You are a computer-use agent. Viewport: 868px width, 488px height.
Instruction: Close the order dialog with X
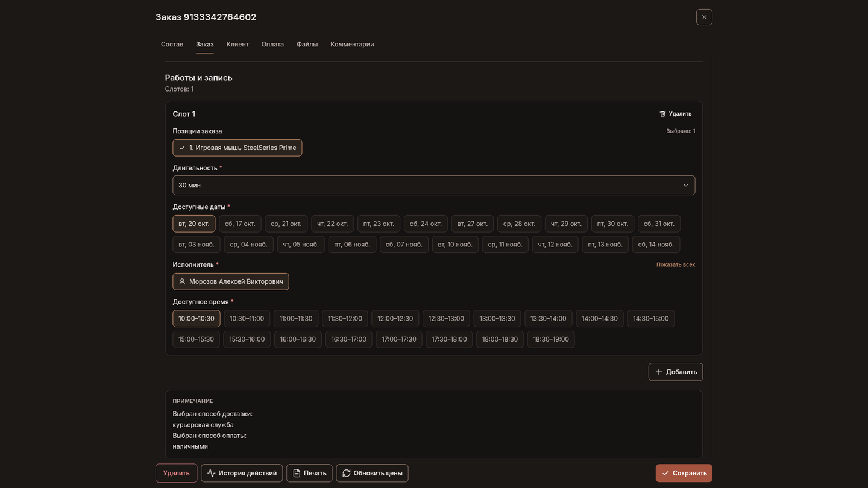tap(704, 17)
